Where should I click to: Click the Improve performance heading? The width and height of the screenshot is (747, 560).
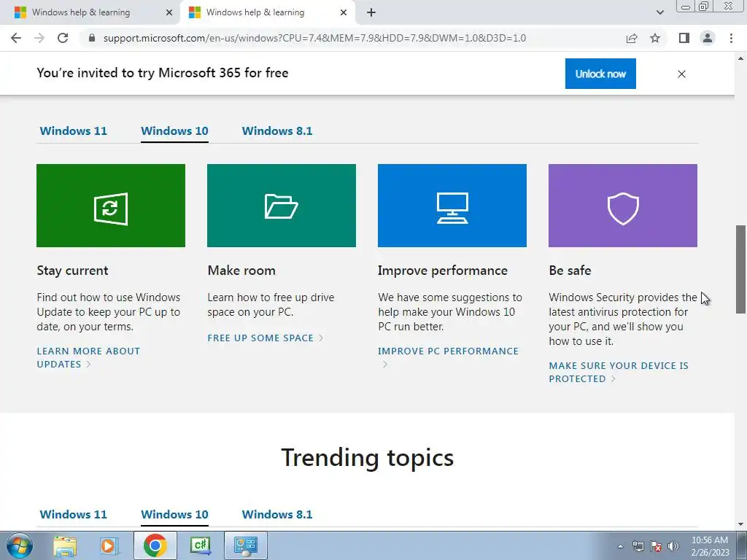tap(443, 271)
